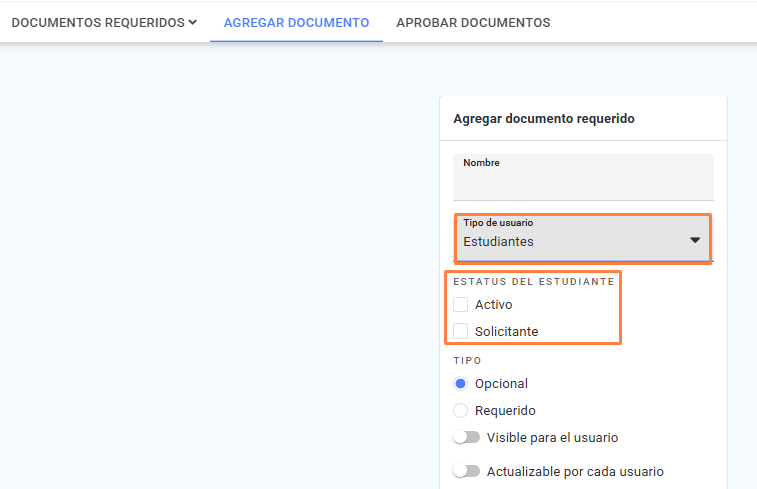757x489 pixels.
Task: Go to the APROBAR DOCUMENTOS tab
Action: pos(473,23)
